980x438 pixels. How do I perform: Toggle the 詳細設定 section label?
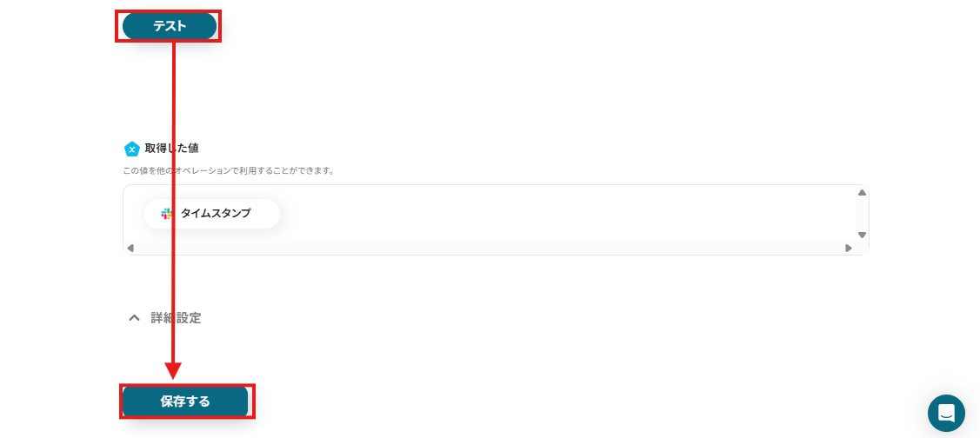click(176, 317)
